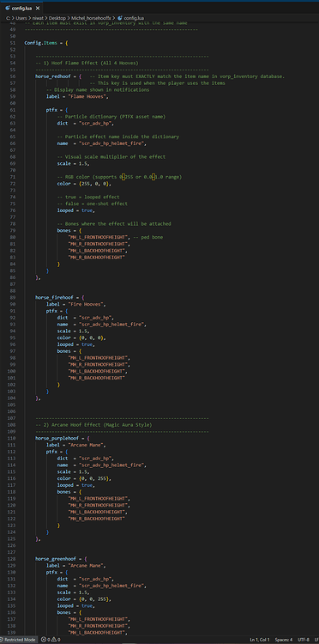Open Go to Line via Ln 1, Col 1
The height and width of the screenshot is (644, 319).
tap(260, 640)
